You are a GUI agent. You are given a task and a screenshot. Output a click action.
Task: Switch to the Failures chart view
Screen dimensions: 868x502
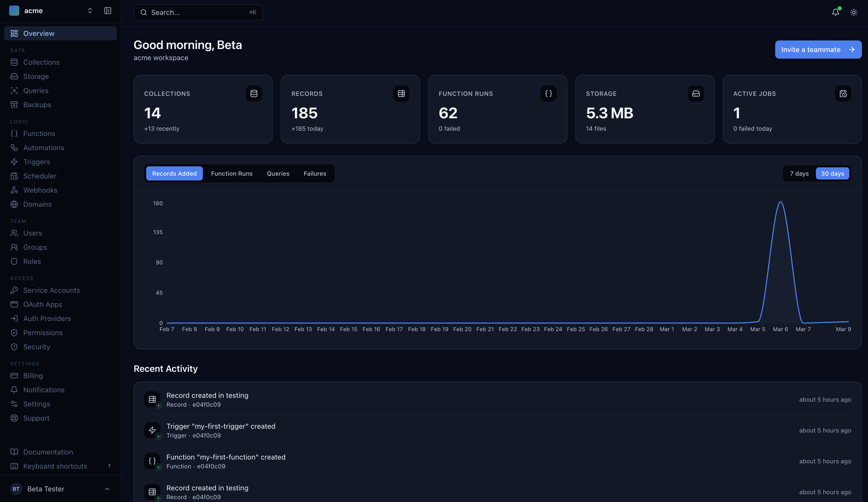(314, 174)
